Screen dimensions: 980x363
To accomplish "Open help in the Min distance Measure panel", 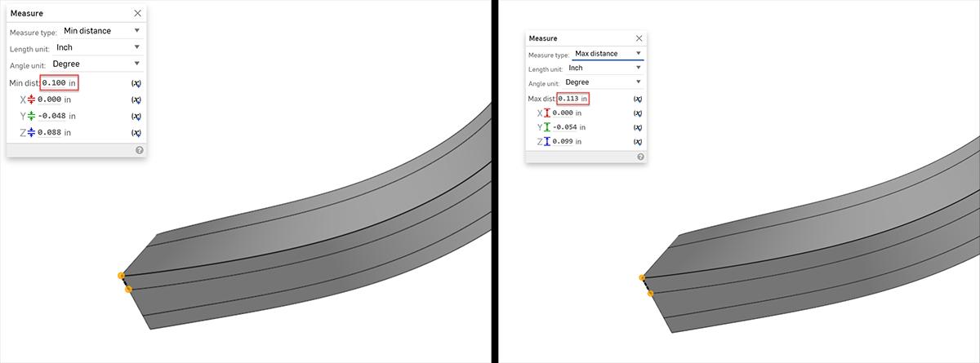I will 140,150.
